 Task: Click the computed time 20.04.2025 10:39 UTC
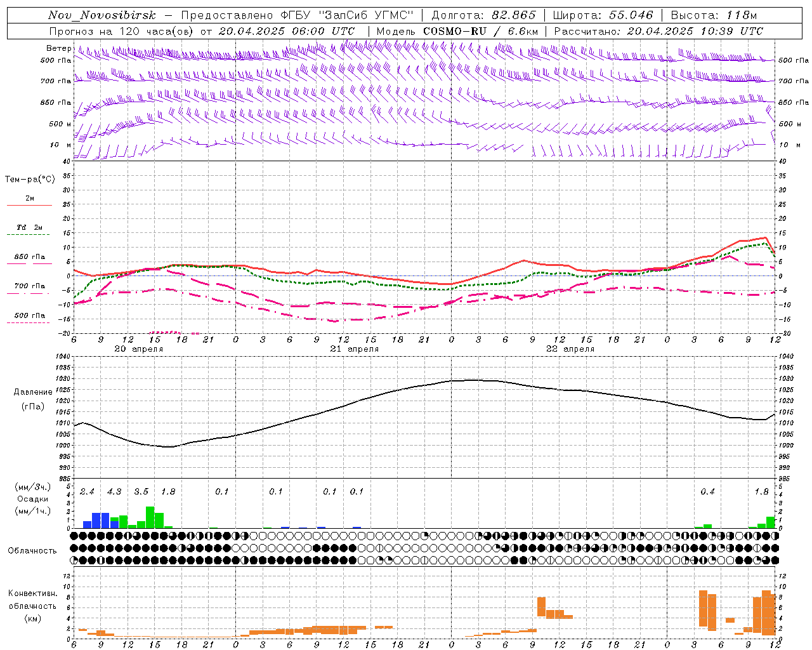695,31
